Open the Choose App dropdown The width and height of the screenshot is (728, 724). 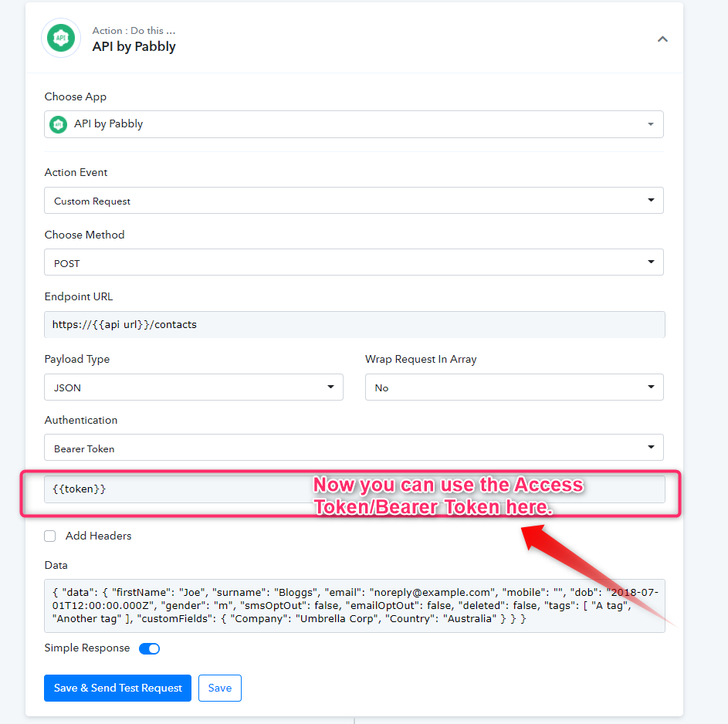coord(354,124)
